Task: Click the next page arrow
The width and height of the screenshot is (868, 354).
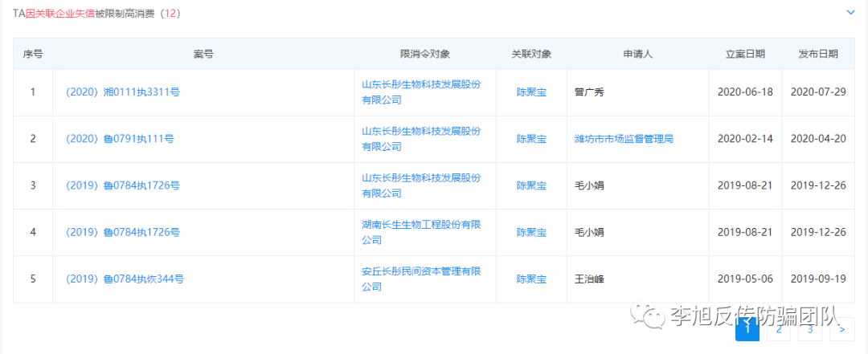Action: point(841,328)
